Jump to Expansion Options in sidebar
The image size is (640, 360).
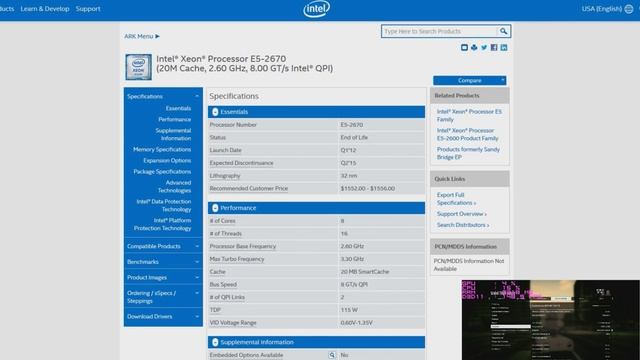click(x=167, y=160)
